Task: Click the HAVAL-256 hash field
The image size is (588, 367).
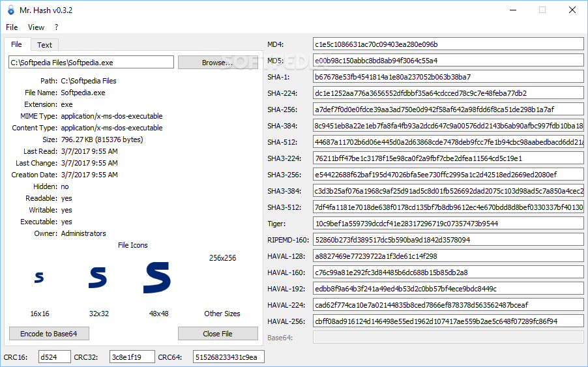Action: (448, 321)
